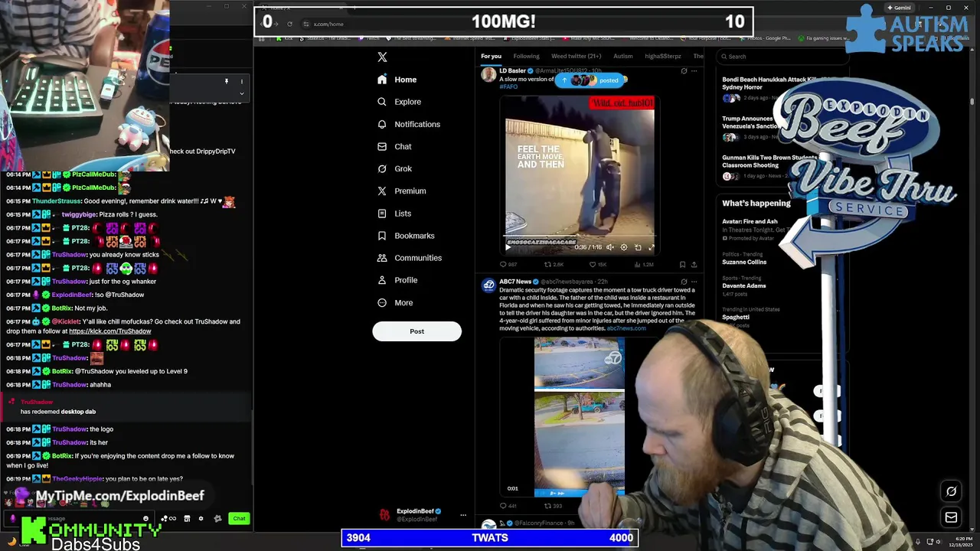Open the LD Basler video settings gear
The image size is (980, 551).
[624, 247]
